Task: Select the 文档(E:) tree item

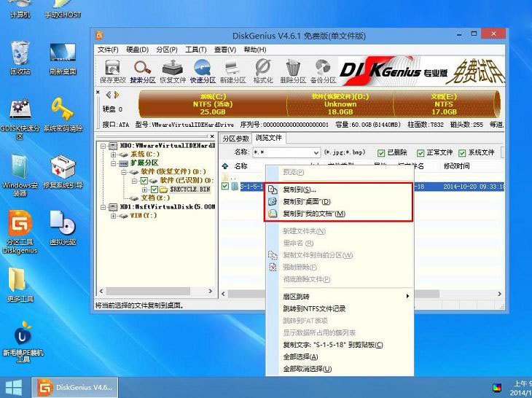Action: 155,198
